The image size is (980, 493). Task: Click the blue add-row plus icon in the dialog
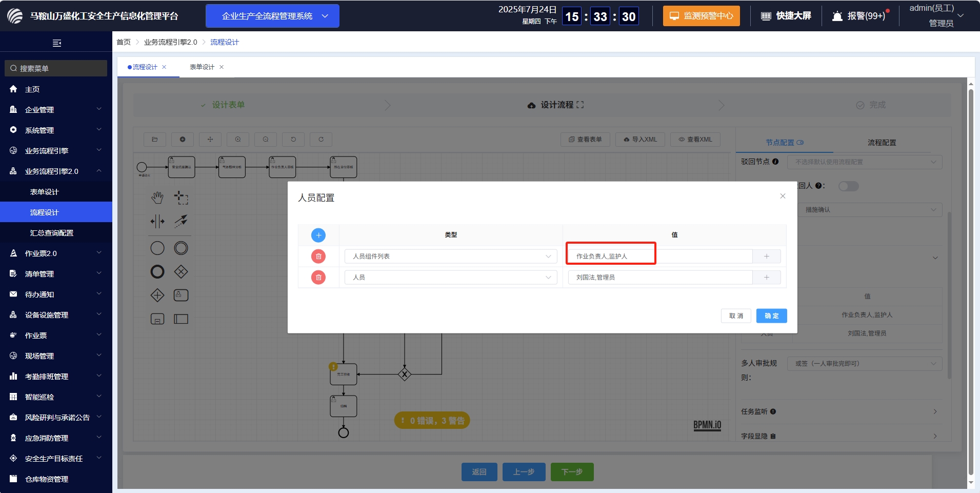[x=318, y=235]
